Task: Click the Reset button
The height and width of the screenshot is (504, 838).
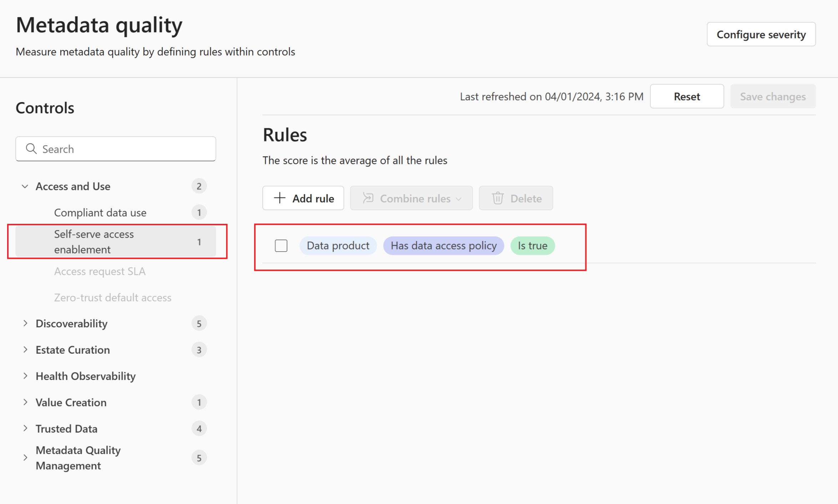Action: point(687,96)
